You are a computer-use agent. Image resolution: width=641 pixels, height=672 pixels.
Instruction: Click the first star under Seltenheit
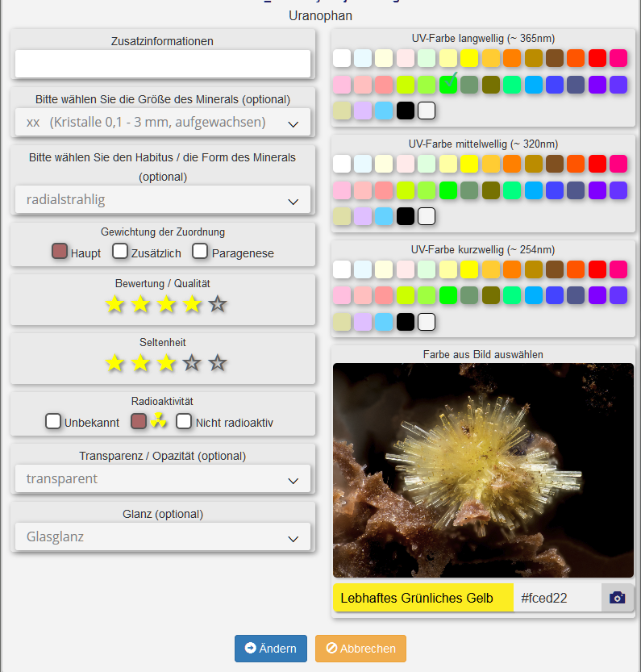[x=115, y=363]
